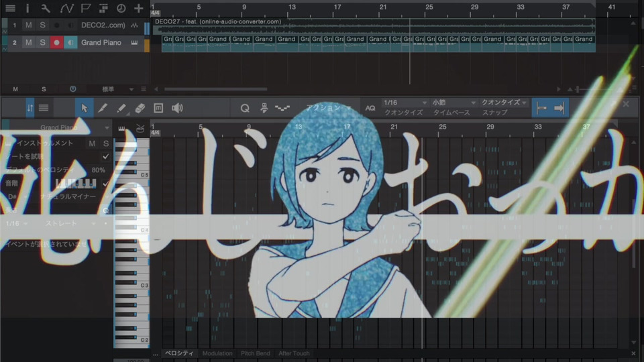This screenshot has height=362, width=644.
Task: Click the arrangement horizontal scrollbar
Action: 215,89
